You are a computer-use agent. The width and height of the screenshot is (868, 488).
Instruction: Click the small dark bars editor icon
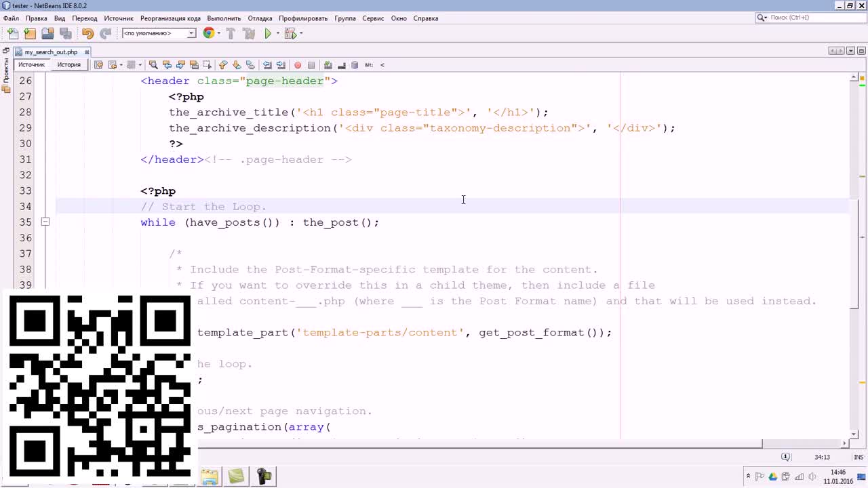click(342, 66)
